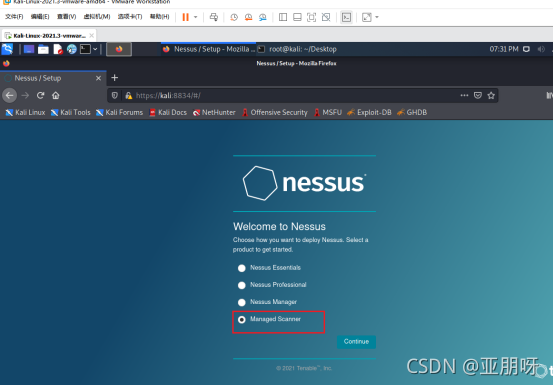Open the 选项卡(T) menu
The image size is (554, 385).
point(130,17)
